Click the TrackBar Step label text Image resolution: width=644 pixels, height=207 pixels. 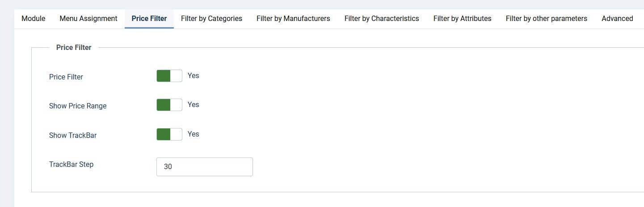click(71, 164)
